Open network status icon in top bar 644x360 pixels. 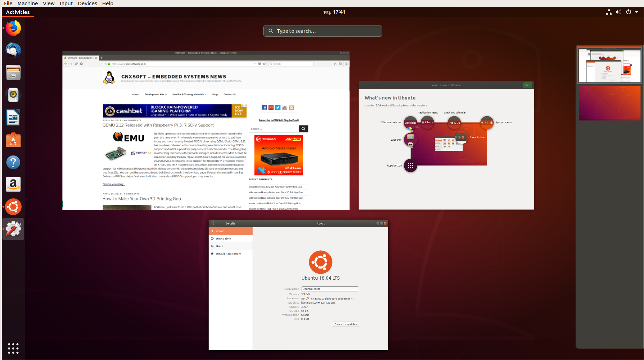(x=609, y=12)
